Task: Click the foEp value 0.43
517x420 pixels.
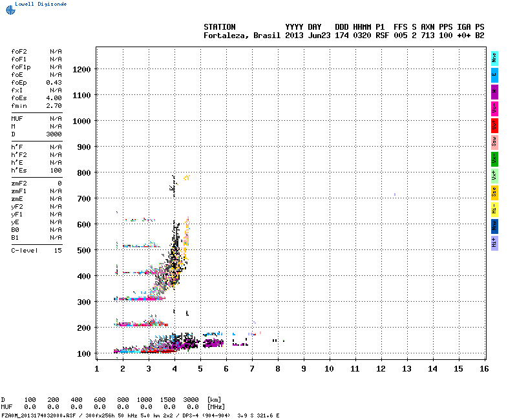Action: click(54, 83)
